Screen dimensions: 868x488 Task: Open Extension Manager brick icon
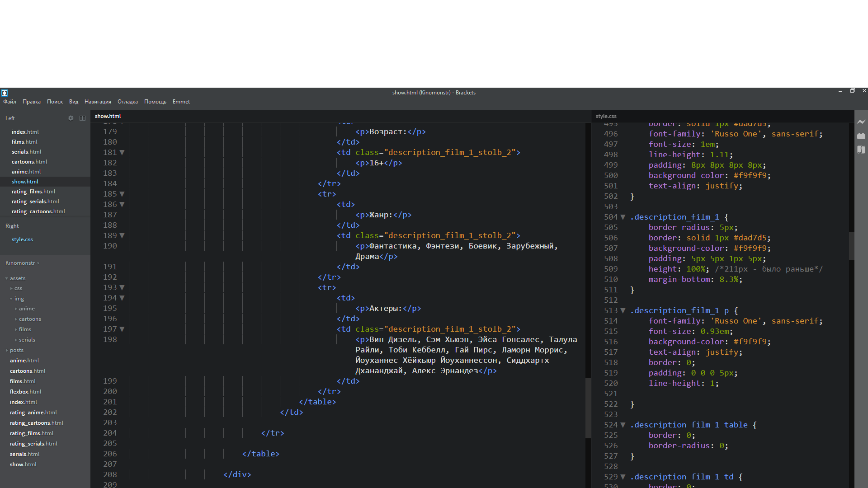pos(861,136)
